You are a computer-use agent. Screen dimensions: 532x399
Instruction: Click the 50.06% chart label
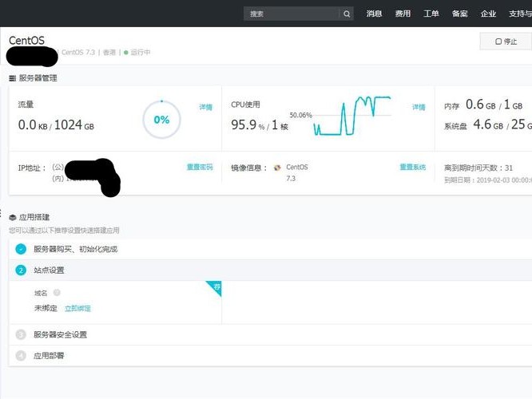pos(300,115)
